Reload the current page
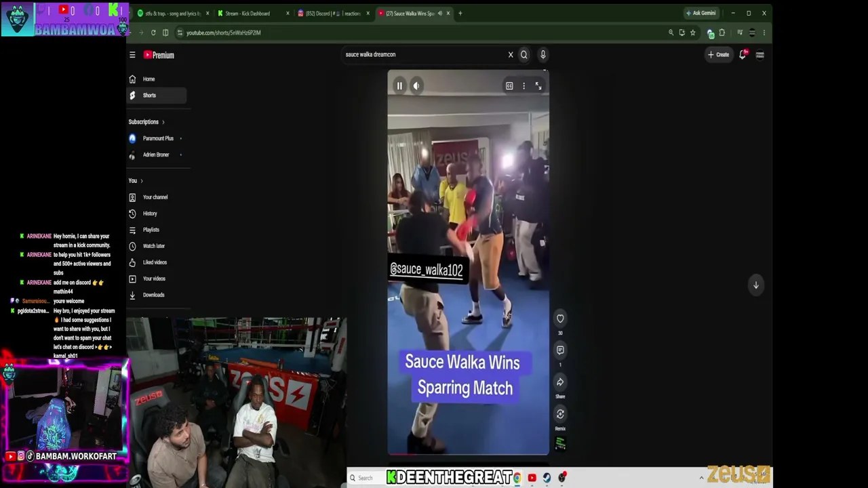The width and height of the screenshot is (868, 488). (153, 33)
